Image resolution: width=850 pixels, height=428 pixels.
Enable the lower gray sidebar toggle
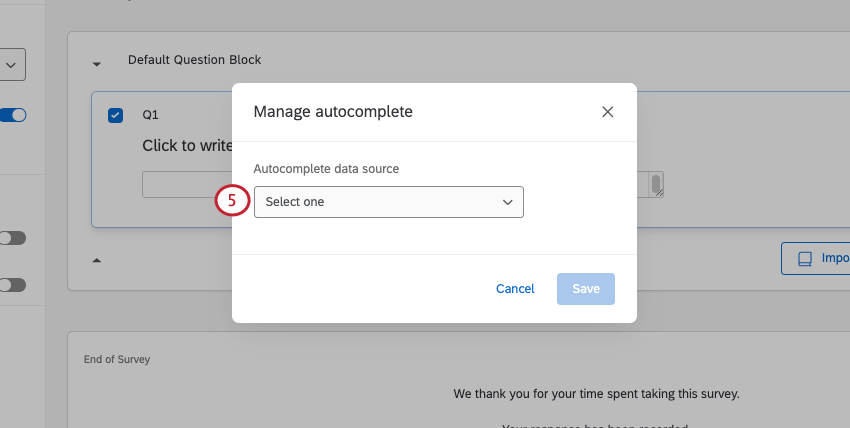click(13, 285)
